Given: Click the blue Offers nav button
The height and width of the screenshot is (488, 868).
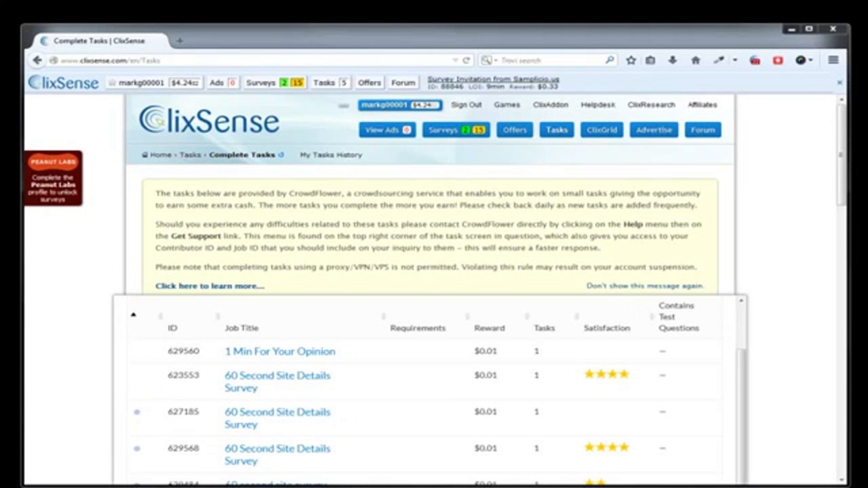Looking at the screenshot, I should [x=515, y=130].
